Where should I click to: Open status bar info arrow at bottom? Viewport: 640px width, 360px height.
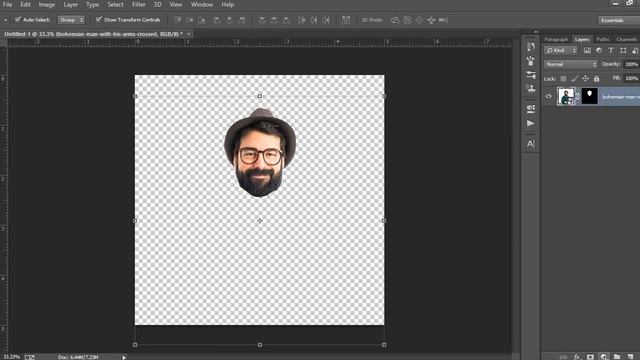pos(124,357)
